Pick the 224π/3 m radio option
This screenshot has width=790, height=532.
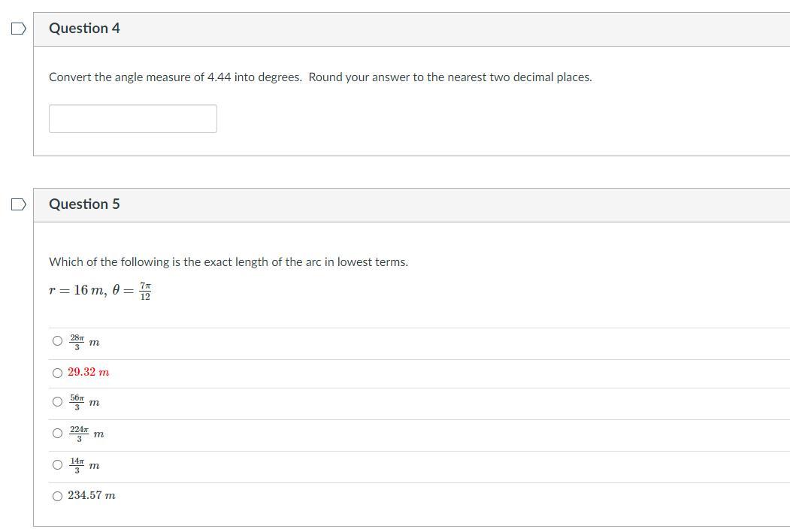pos(58,434)
